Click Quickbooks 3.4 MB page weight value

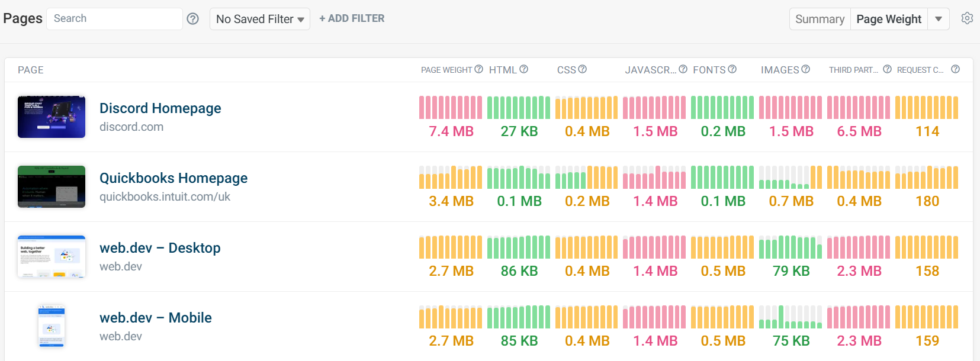(x=451, y=201)
